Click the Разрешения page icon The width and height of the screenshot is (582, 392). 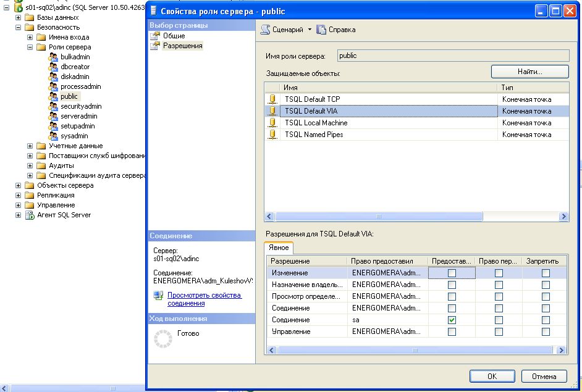pyautogui.click(x=155, y=46)
